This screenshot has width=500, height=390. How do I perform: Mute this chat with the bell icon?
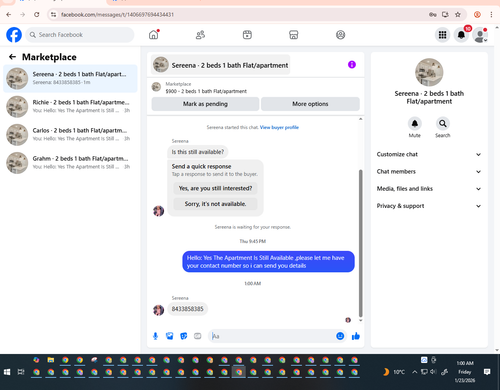coord(415,124)
